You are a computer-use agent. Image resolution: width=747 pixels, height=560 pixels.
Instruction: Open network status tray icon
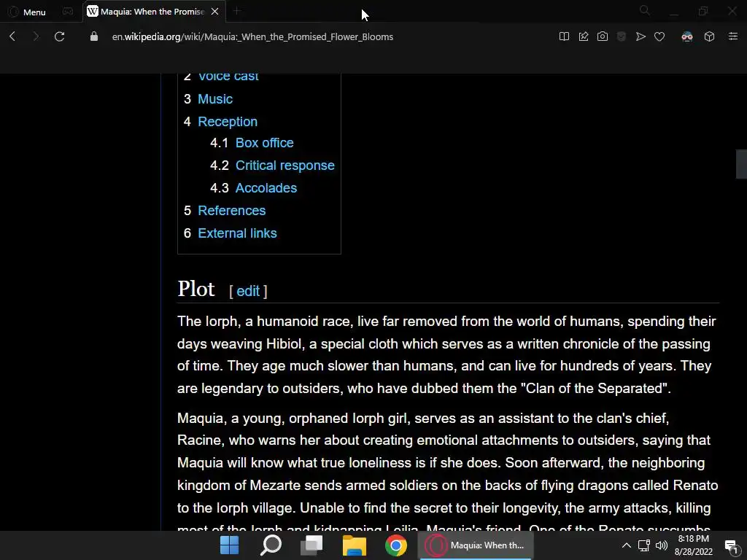pyautogui.click(x=644, y=545)
